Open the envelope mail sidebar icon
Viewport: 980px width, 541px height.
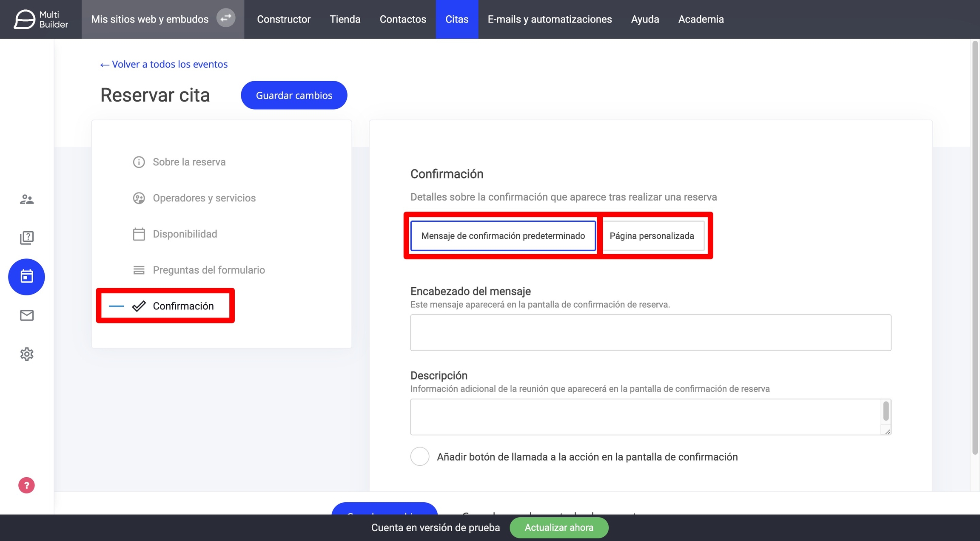tap(27, 315)
